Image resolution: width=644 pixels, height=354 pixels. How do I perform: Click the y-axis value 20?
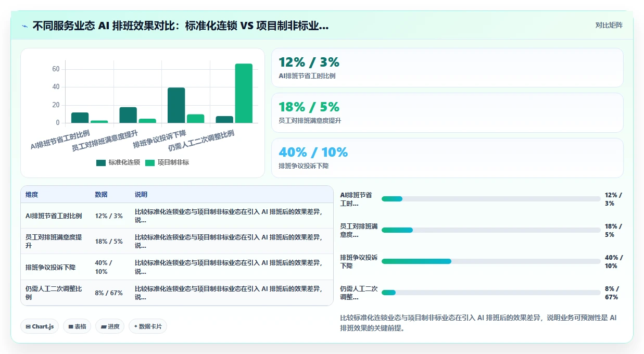(x=56, y=105)
